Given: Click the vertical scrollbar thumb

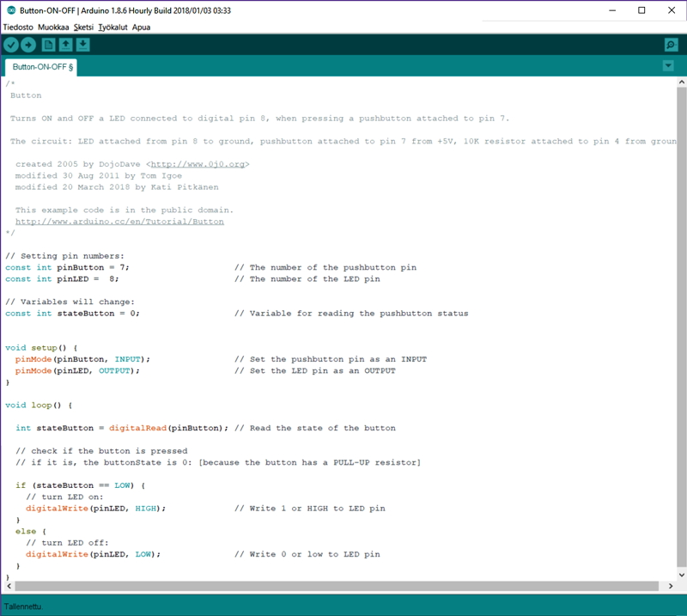Looking at the screenshot, I should point(681,326).
